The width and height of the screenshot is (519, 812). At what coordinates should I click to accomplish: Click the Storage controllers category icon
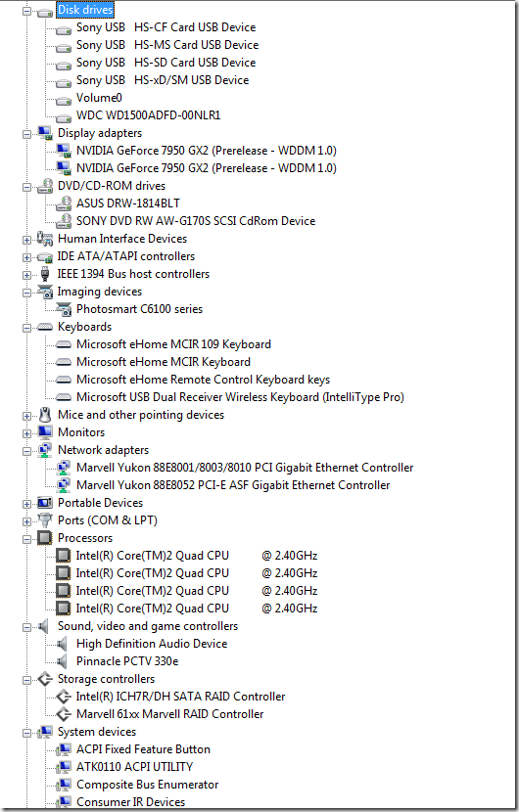coord(45,678)
